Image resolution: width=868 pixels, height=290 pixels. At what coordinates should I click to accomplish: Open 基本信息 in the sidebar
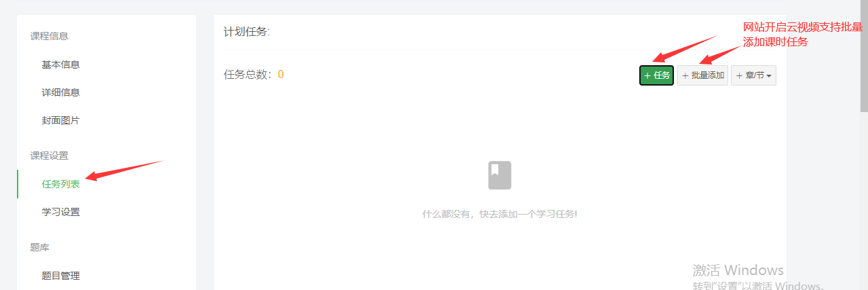pos(60,65)
